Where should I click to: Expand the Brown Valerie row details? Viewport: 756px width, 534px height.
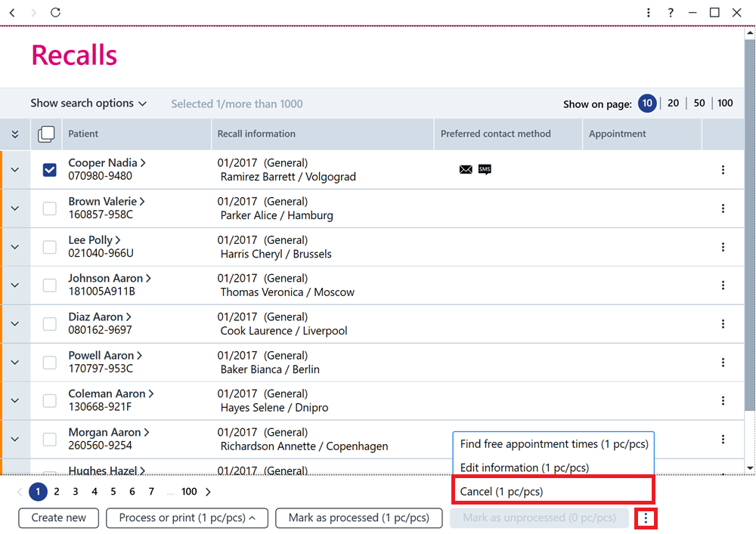point(15,208)
